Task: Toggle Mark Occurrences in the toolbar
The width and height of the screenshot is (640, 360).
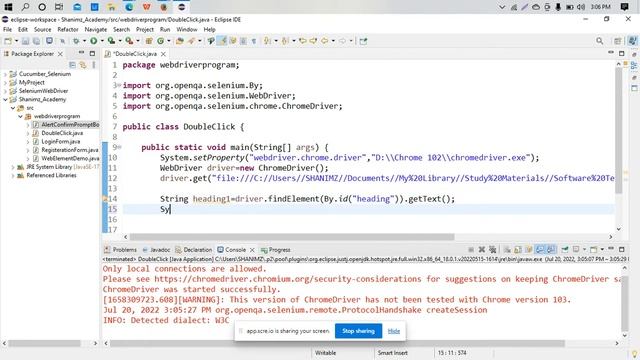Action: 222,41
